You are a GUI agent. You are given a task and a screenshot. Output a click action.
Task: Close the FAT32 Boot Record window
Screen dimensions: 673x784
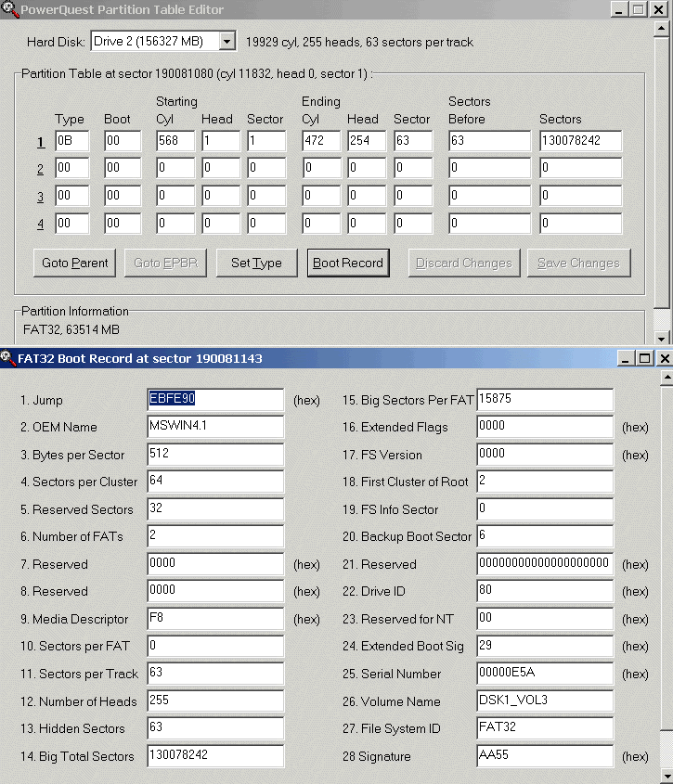tap(664, 358)
